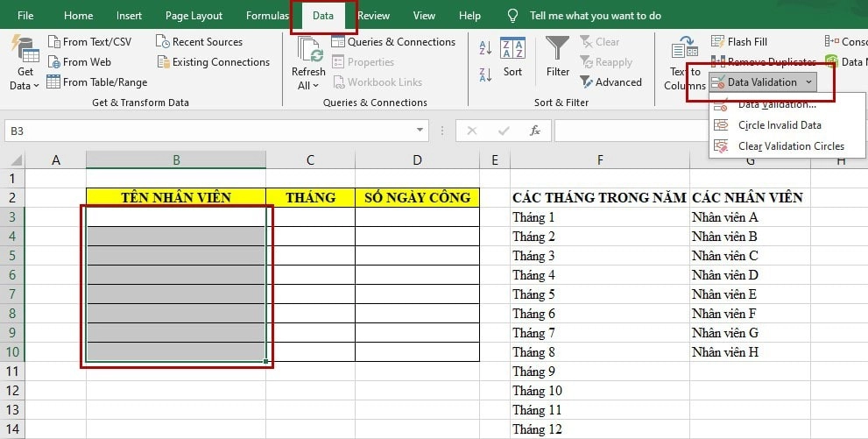Viewport: 868px width, 439px height.
Task: Click the Get Data icon
Action: (24, 53)
